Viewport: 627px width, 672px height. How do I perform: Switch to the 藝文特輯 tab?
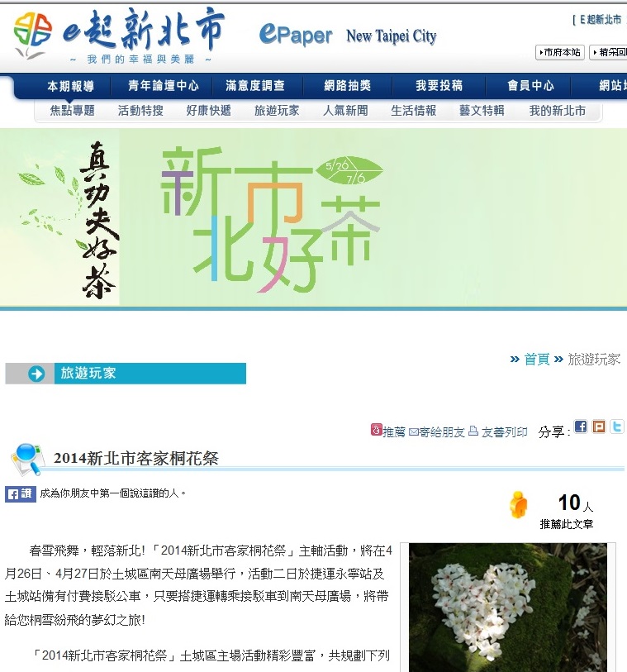[x=482, y=111]
